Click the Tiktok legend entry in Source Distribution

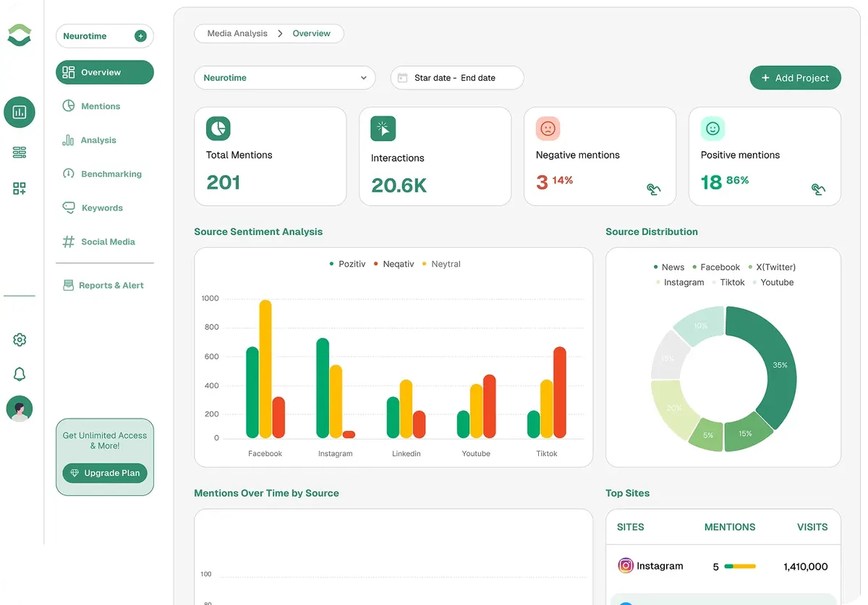(x=728, y=283)
